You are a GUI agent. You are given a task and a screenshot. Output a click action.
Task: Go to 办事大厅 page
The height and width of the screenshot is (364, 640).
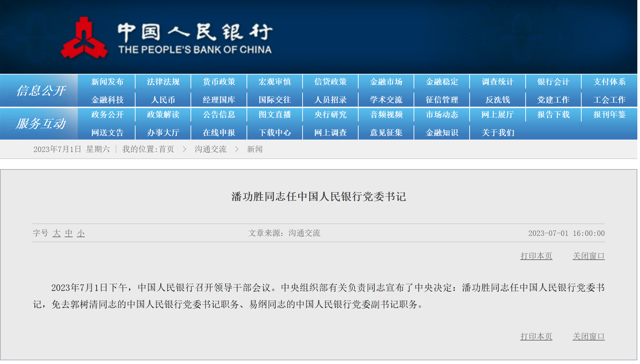[x=163, y=133]
